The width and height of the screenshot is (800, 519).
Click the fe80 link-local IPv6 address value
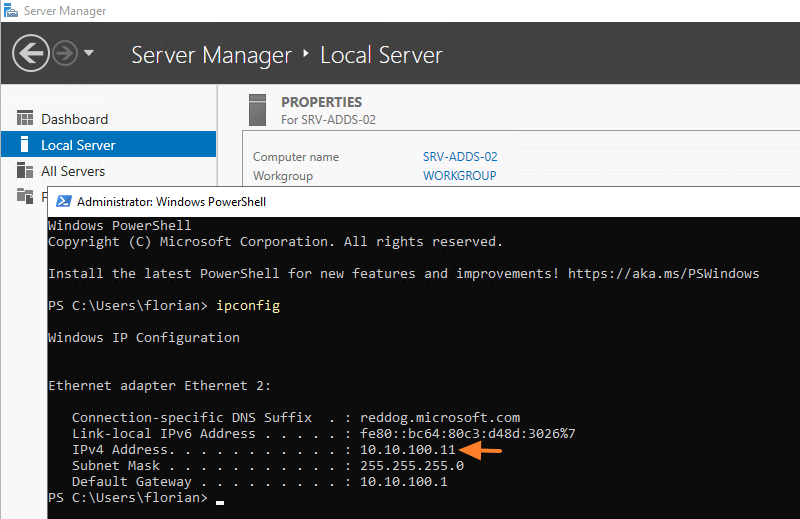467,433
